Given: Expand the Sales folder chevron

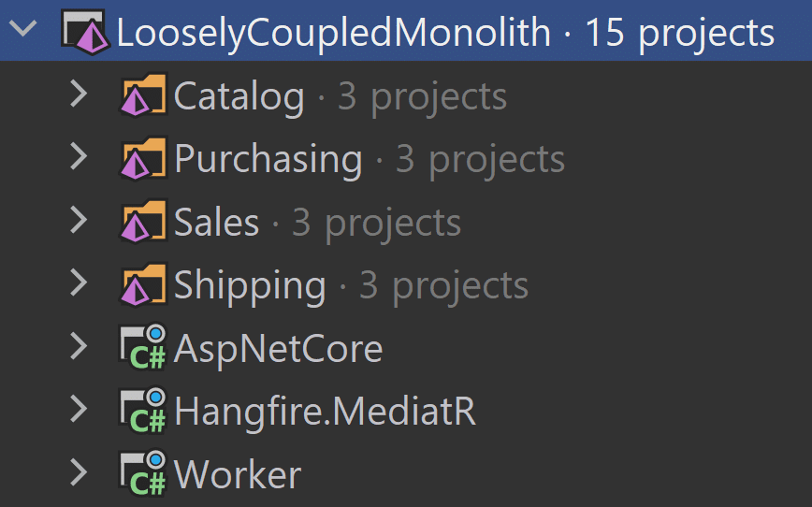Looking at the screenshot, I should tap(79, 220).
